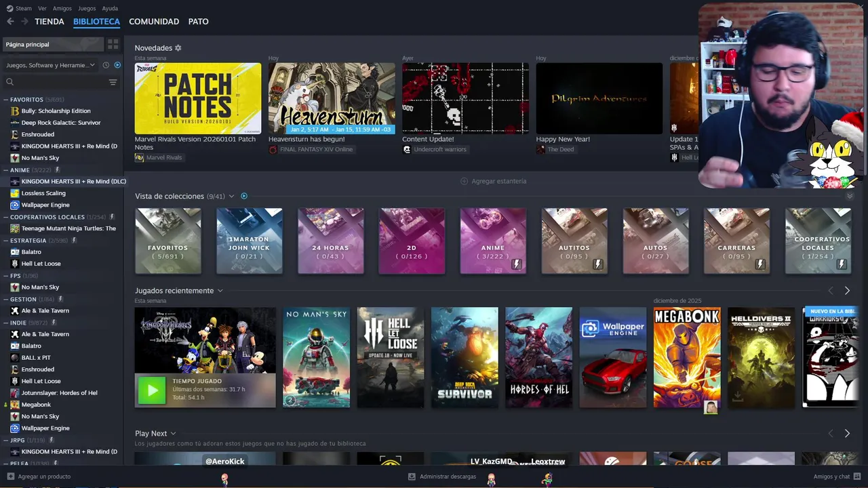Viewport: 868px width, 488px height.
Task: Open advanced filter icon next to search
Action: click(x=113, y=82)
